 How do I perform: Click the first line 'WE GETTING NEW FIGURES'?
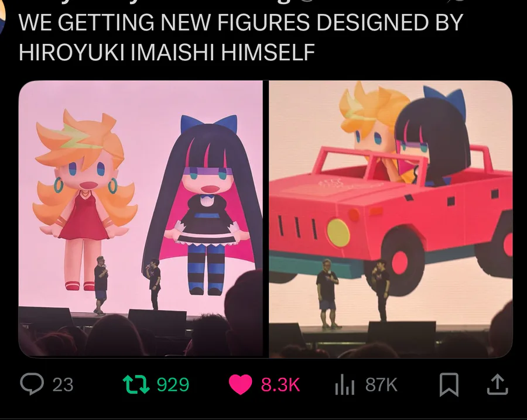(164, 22)
